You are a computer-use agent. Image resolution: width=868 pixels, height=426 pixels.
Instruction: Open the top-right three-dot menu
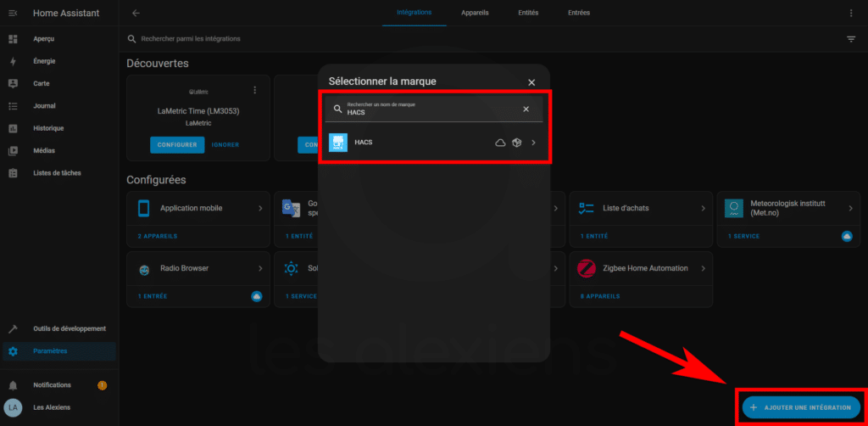(x=851, y=13)
